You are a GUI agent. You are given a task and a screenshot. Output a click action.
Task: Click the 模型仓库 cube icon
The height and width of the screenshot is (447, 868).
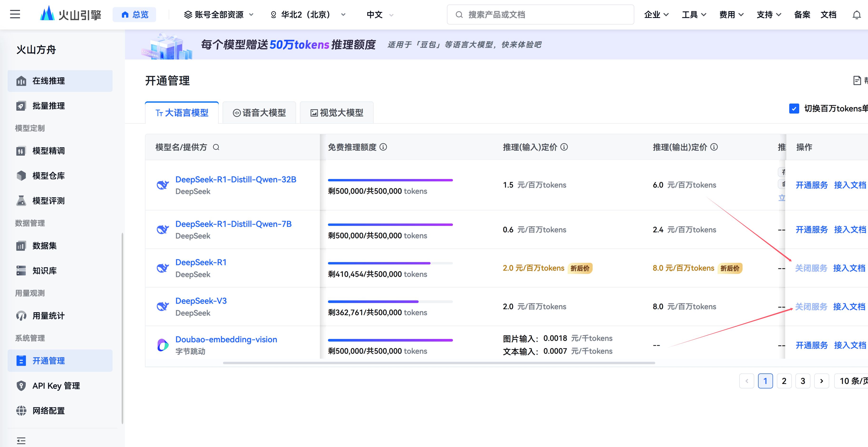pos(21,176)
